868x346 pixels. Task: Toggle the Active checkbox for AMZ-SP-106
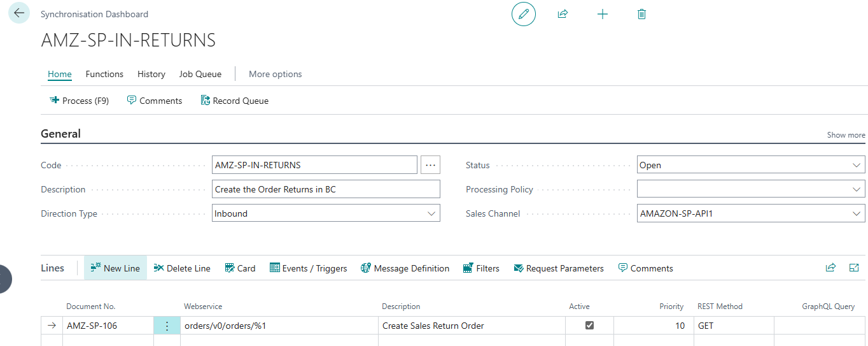589,326
